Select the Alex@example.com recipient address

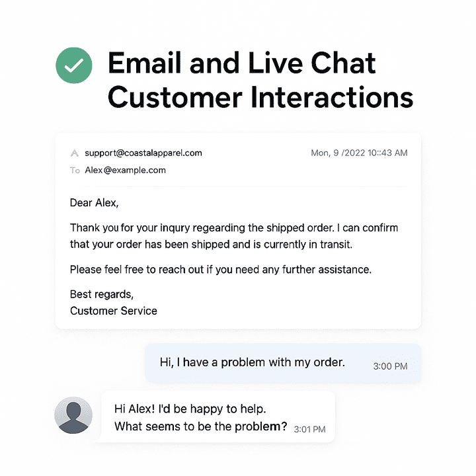point(125,170)
